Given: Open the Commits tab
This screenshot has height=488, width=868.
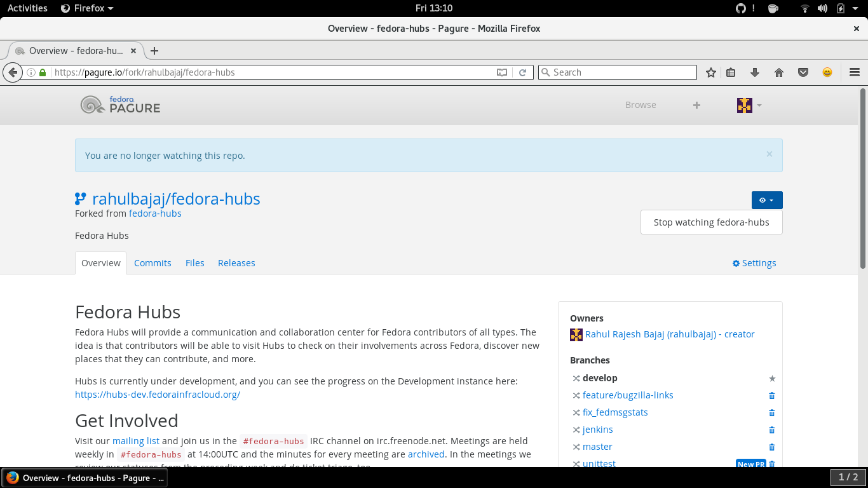Looking at the screenshot, I should pos(153,263).
